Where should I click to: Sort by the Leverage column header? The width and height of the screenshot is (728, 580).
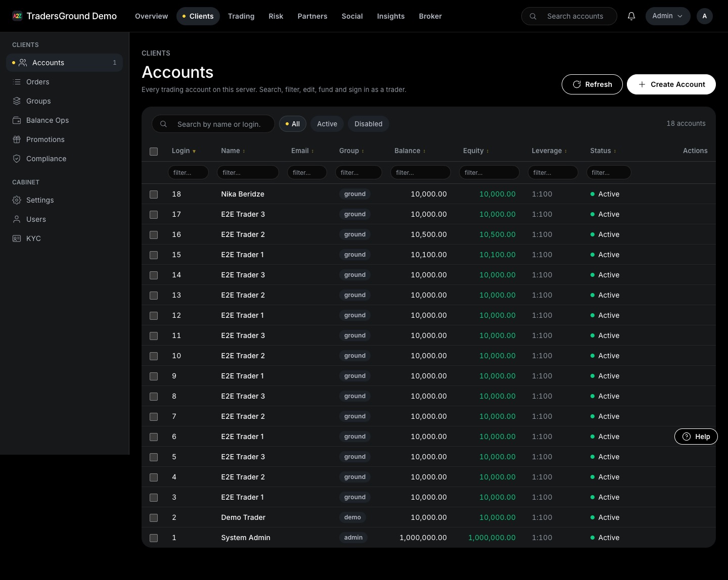(549, 151)
